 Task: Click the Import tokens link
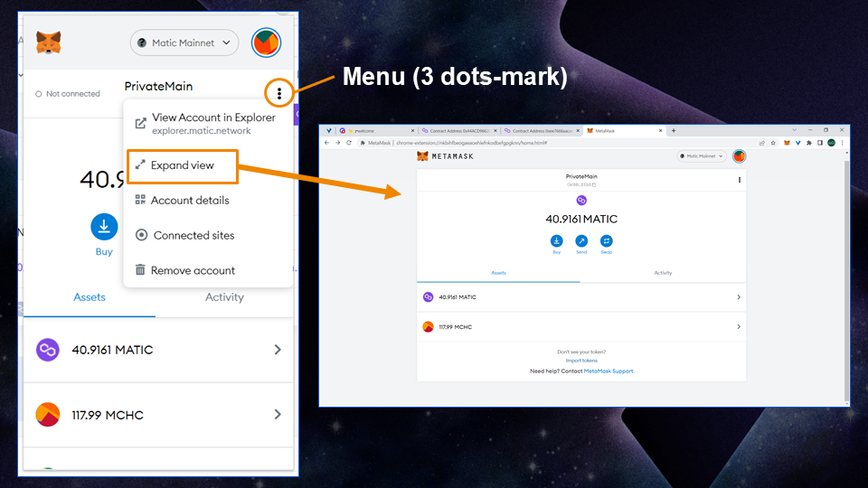pos(581,361)
